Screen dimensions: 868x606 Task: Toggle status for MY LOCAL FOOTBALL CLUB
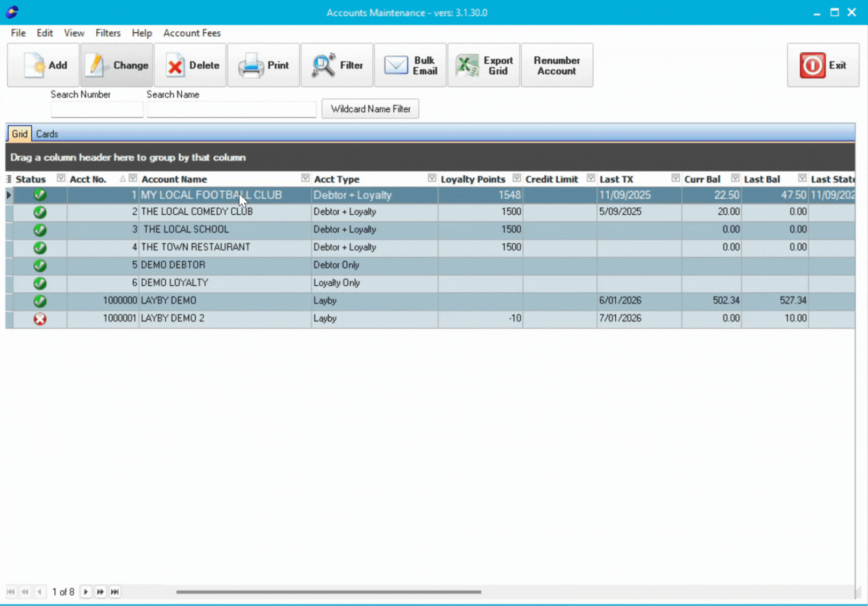click(x=39, y=195)
